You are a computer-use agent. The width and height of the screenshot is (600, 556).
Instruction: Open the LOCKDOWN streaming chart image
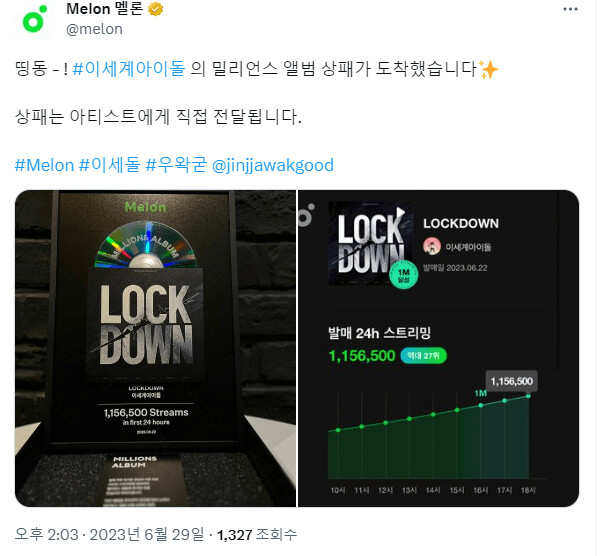tap(439, 348)
